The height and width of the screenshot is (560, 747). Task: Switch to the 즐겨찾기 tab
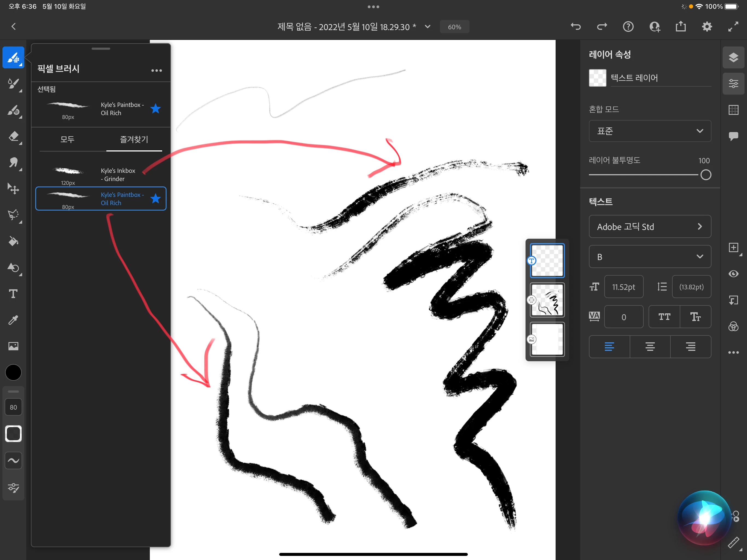134,139
